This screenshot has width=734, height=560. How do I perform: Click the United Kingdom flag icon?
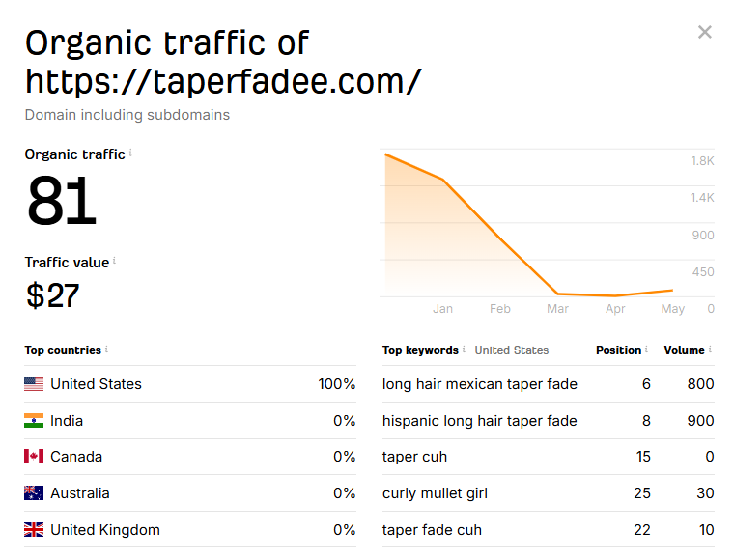(34, 530)
